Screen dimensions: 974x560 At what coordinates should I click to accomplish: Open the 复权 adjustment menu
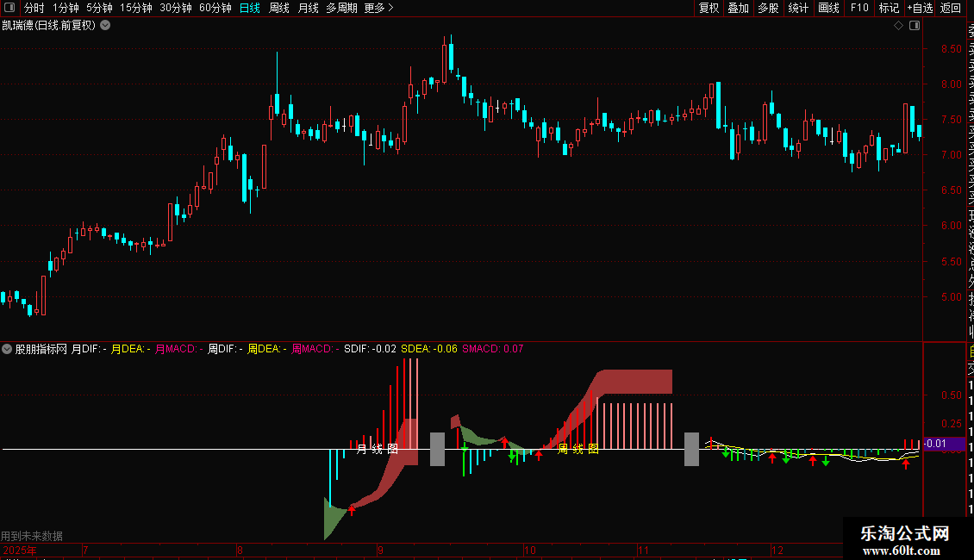(x=709, y=8)
